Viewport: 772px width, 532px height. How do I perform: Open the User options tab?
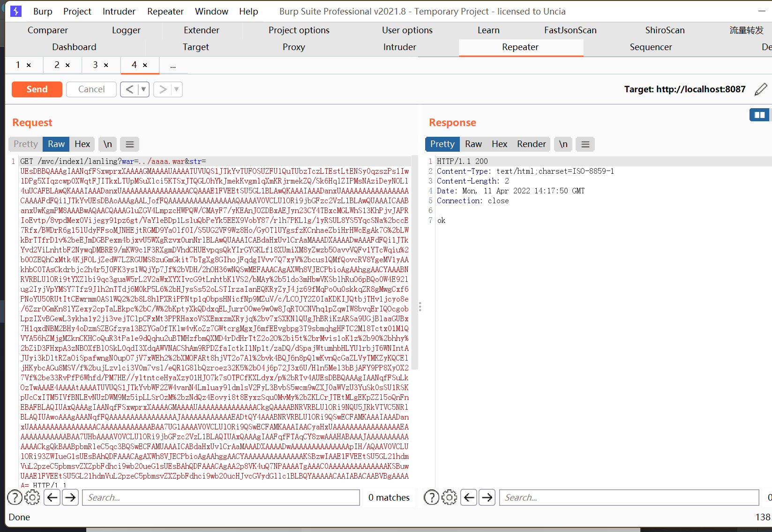407,30
